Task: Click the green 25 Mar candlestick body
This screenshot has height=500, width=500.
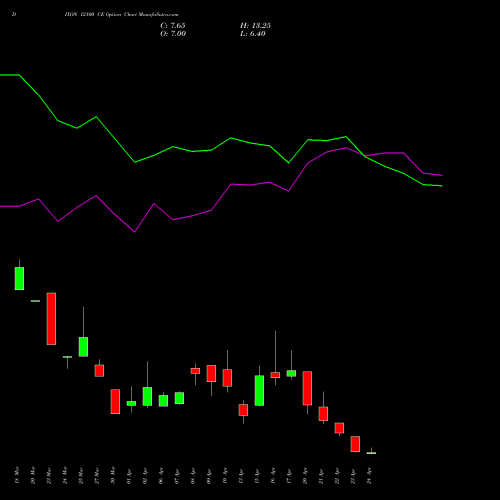Action: 83,347
